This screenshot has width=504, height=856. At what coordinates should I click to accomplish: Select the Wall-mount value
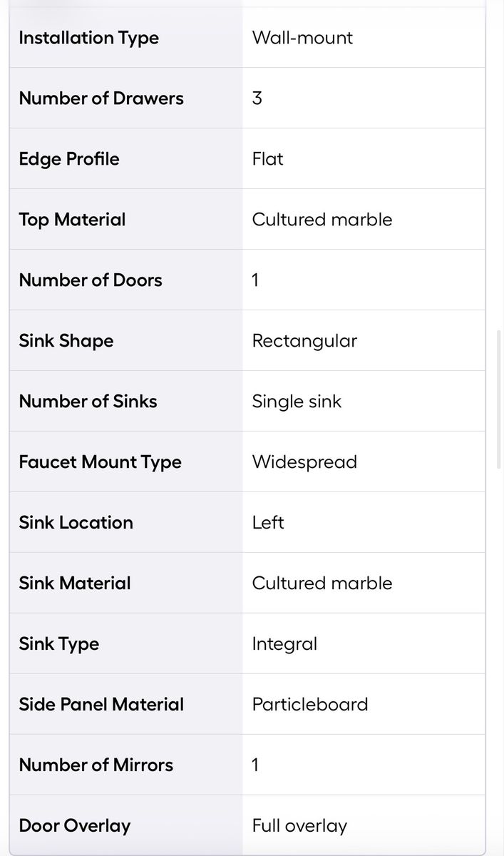pos(302,38)
